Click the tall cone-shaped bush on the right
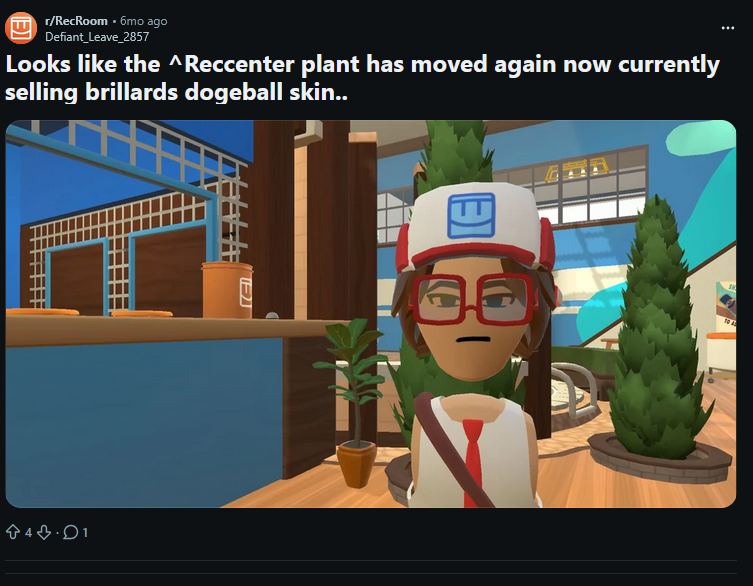753x586 pixels. point(658,331)
